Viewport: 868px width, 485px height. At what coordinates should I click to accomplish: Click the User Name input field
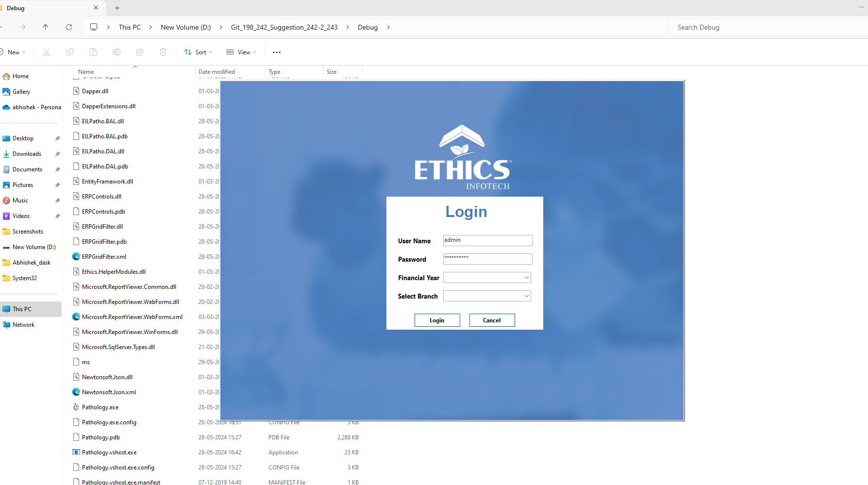(x=487, y=240)
